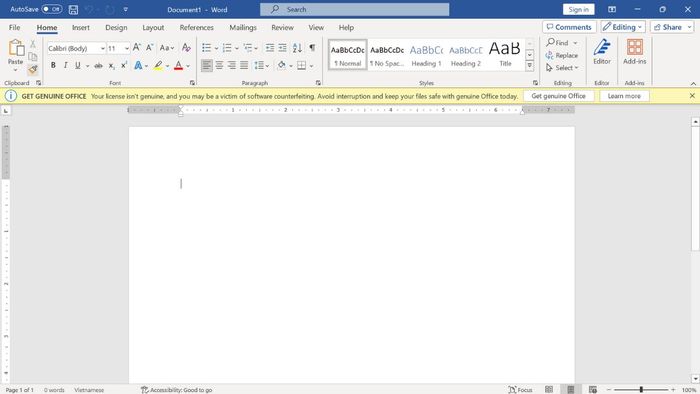
Task: Click the Paste clipboard icon
Action: point(16,48)
